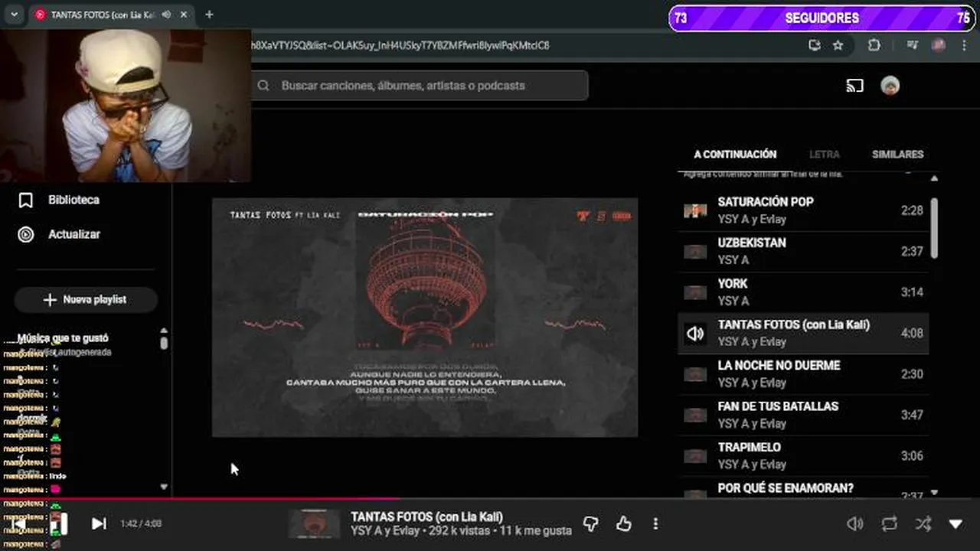
Task: Close the TANTAS FOTOS browser tab
Action: coord(184,15)
